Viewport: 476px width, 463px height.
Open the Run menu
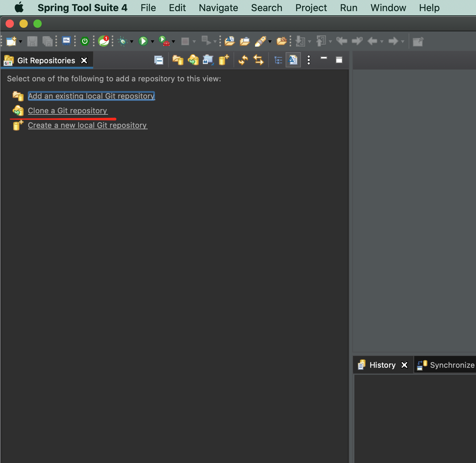pos(349,8)
